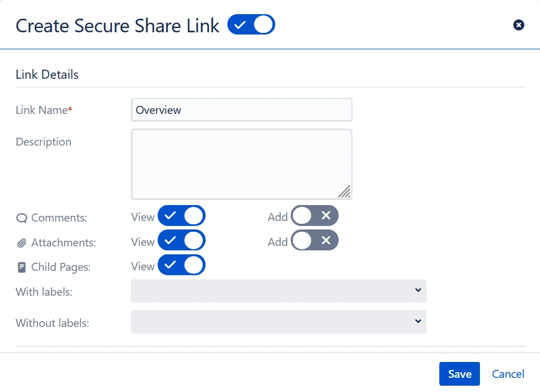Open the With labels dropdown

pos(278,291)
